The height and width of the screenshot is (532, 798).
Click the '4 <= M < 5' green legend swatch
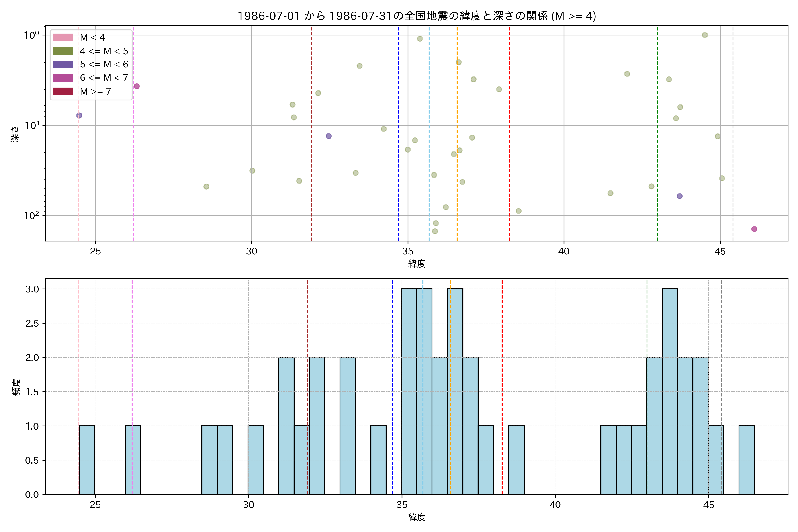(63, 51)
